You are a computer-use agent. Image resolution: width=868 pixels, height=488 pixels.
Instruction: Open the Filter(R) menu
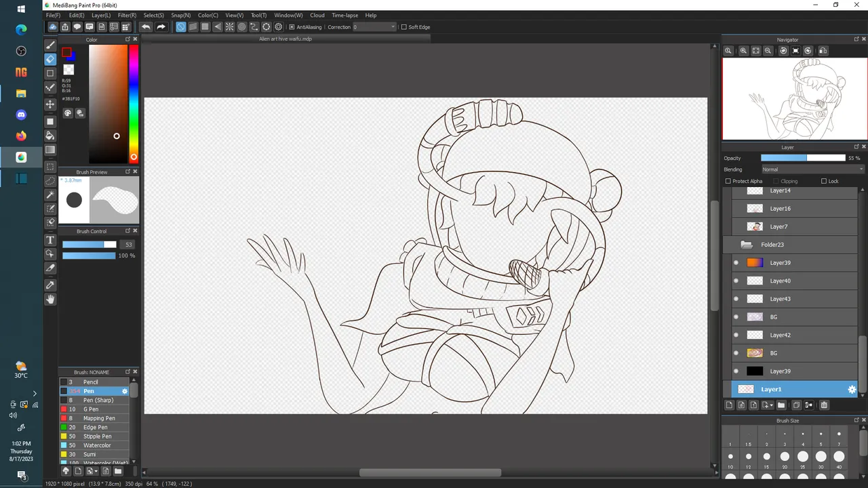click(127, 15)
